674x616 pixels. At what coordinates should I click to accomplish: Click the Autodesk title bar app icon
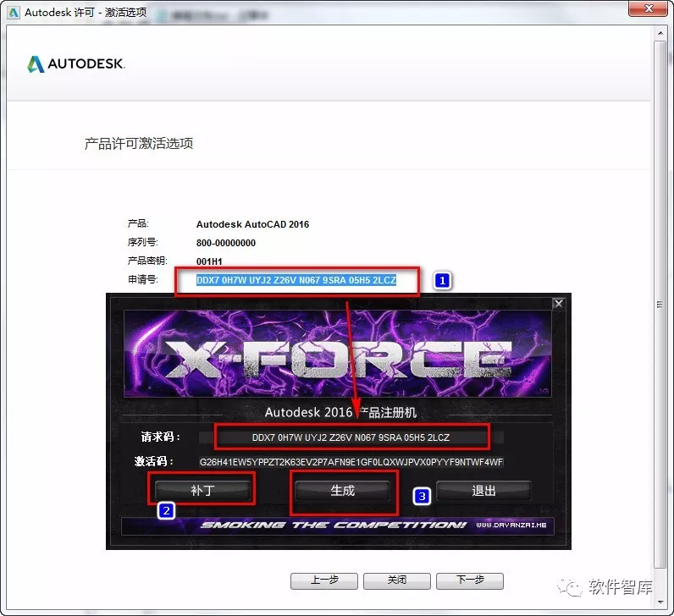pyautogui.click(x=14, y=13)
